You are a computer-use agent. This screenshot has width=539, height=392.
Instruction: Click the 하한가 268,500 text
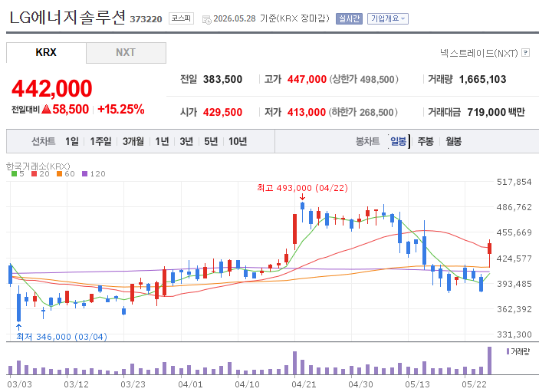[363, 112]
